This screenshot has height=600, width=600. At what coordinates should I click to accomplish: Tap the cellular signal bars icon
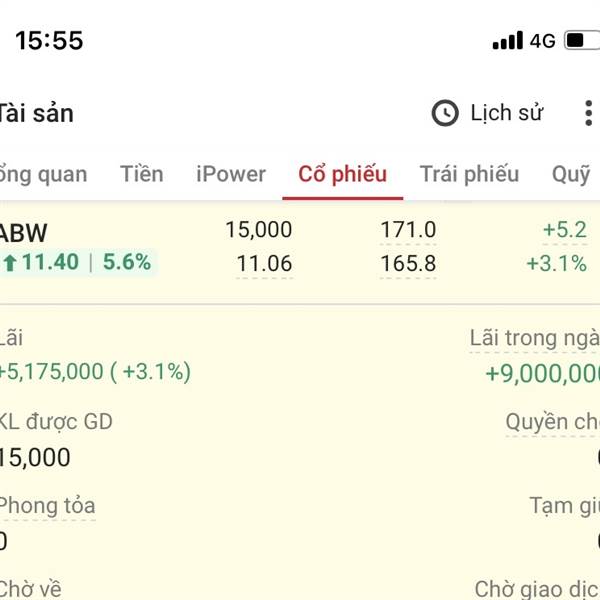click(x=508, y=41)
